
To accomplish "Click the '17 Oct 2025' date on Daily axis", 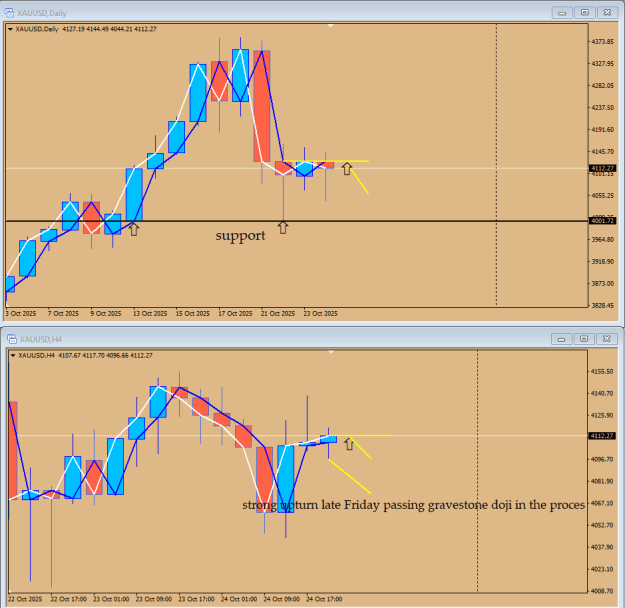I will 235,314.
